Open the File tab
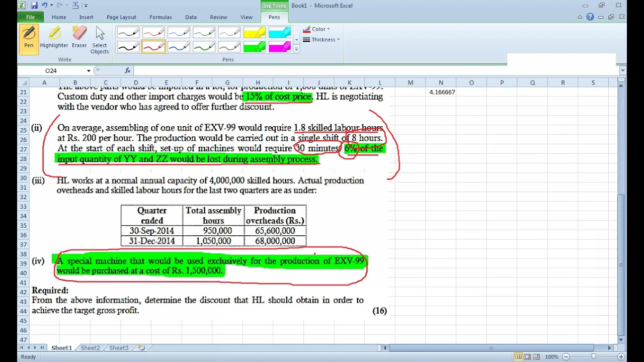Viewport: 644px width, 362px height. click(x=30, y=17)
